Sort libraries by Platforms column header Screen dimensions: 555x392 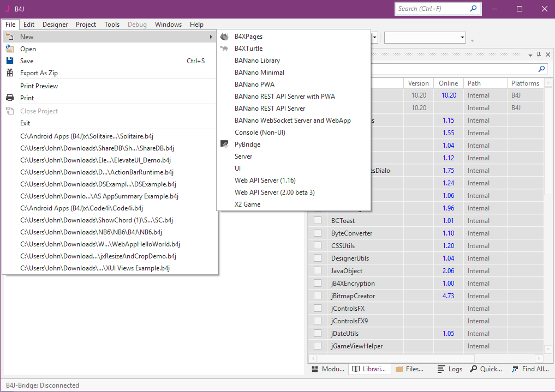click(526, 83)
